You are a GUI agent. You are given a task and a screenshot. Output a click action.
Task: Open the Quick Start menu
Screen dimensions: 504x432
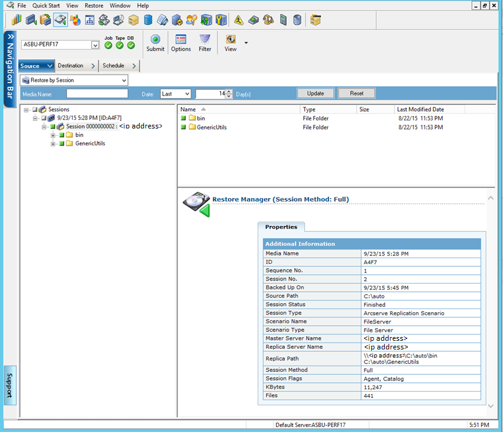coord(46,6)
